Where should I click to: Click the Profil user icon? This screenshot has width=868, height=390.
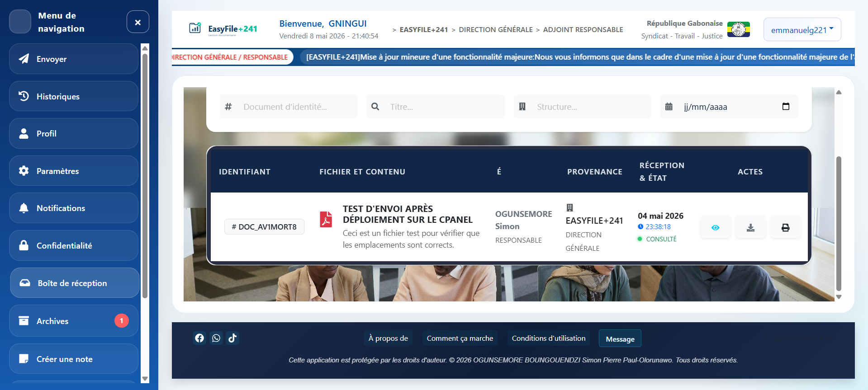24,133
